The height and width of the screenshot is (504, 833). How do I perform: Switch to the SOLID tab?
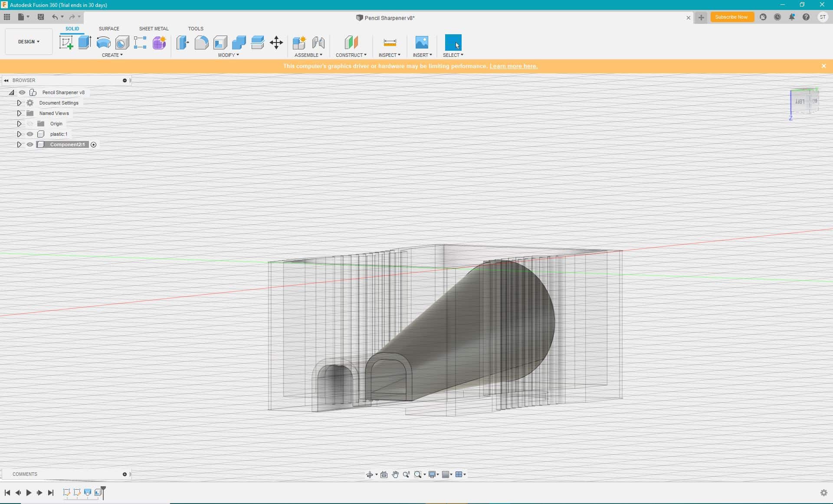72,29
